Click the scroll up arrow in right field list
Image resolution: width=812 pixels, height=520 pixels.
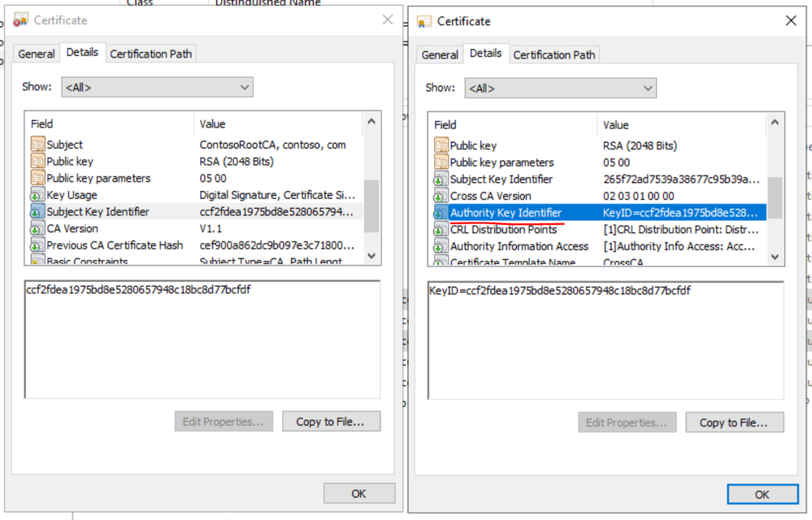pos(775,123)
